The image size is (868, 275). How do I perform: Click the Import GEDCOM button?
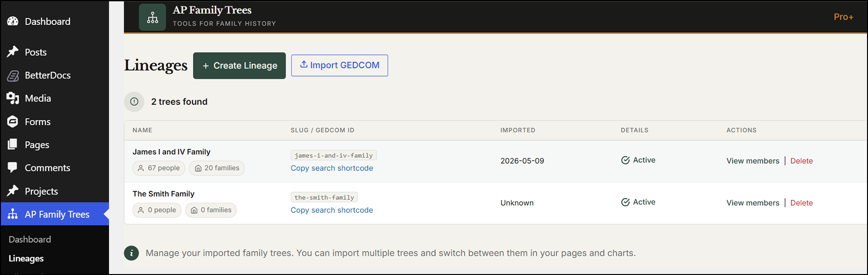[339, 65]
